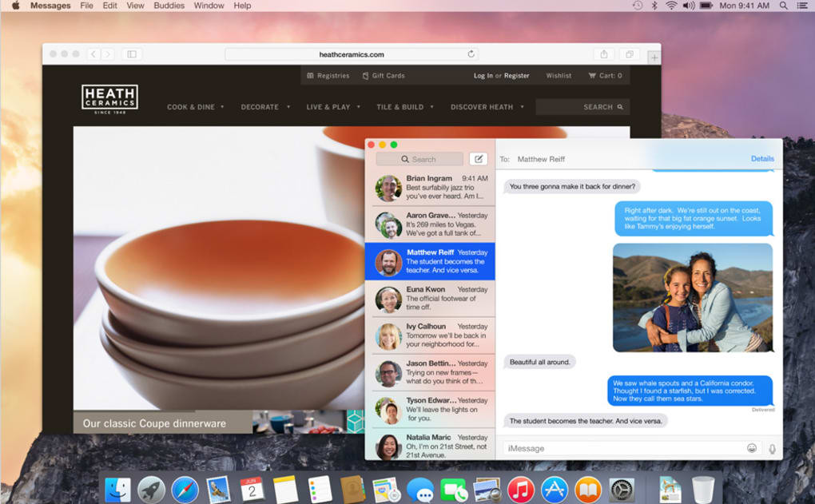The image size is (815, 504).
Task: Open the Messages application menu
Action: coord(50,6)
